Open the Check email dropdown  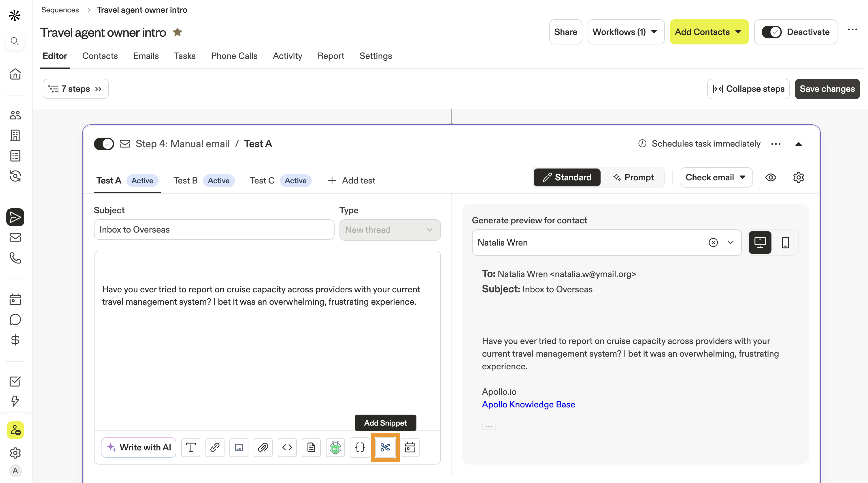coord(716,177)
